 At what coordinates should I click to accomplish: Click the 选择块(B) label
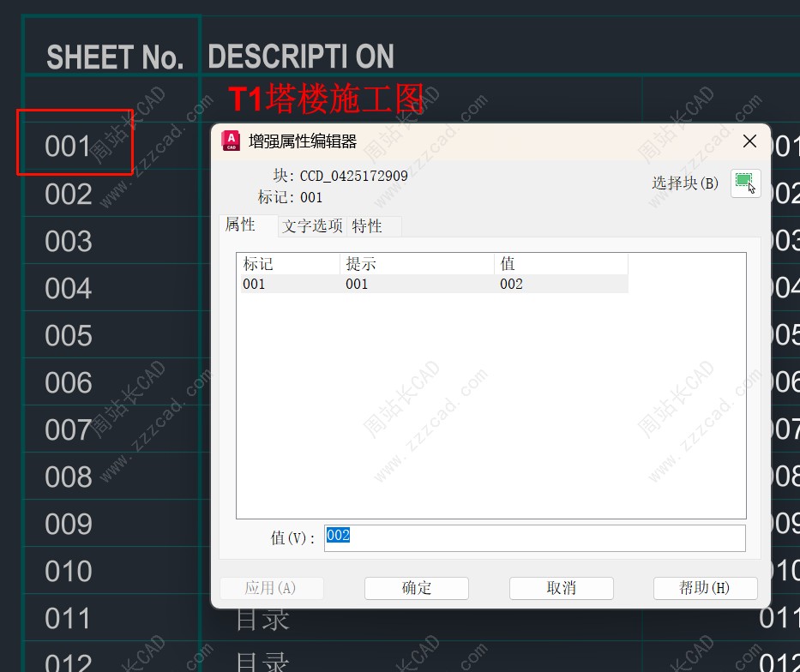point(685,183)
